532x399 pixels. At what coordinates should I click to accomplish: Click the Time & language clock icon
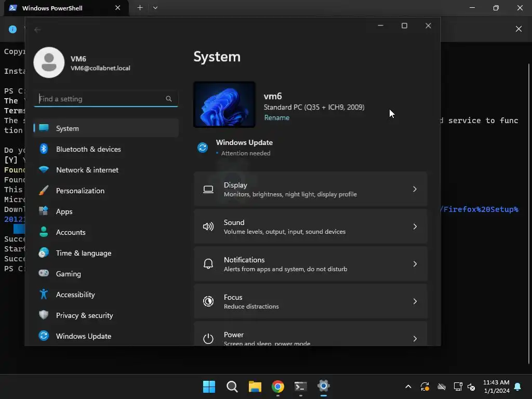click(x=44, y=253)
